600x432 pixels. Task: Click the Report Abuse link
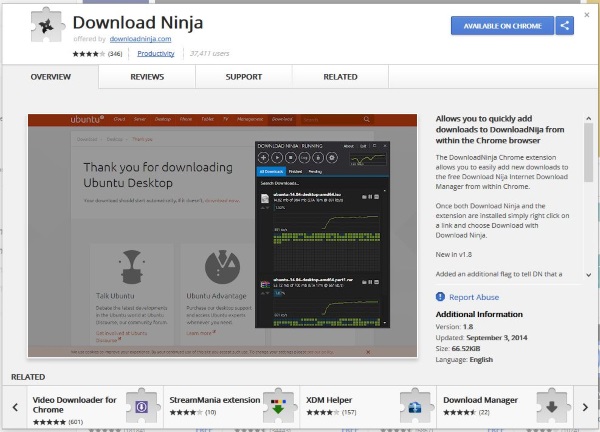(475, 297)
